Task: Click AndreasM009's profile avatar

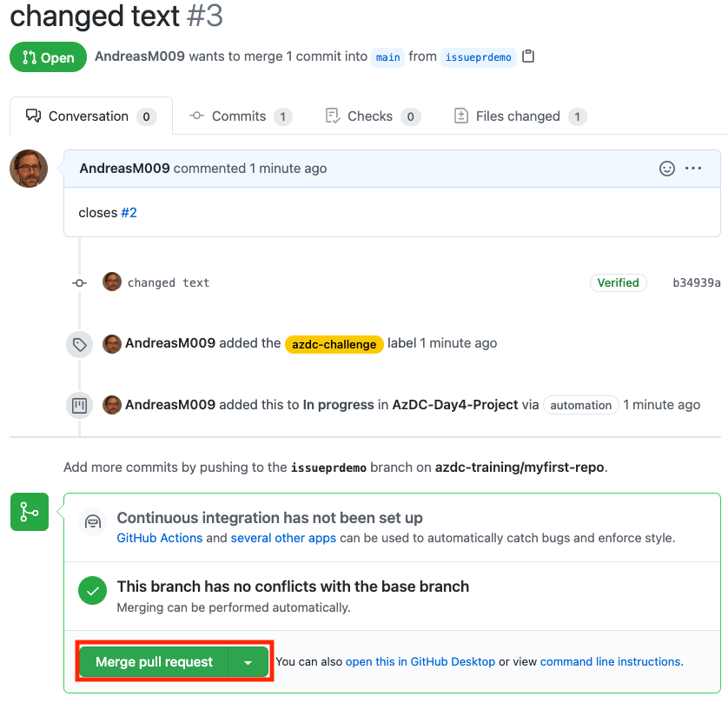Action: coord(29,169)
